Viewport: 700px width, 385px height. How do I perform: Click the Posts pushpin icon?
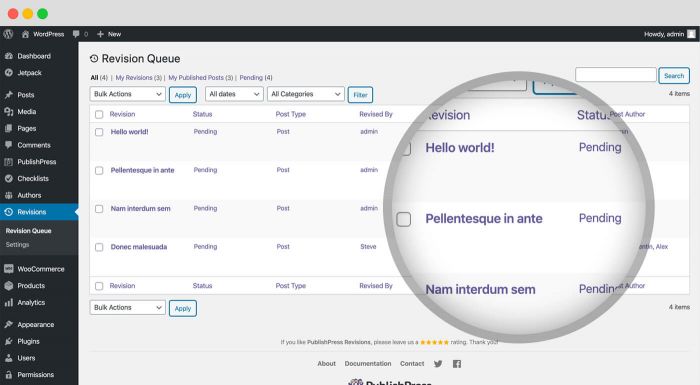pos(8,95)
